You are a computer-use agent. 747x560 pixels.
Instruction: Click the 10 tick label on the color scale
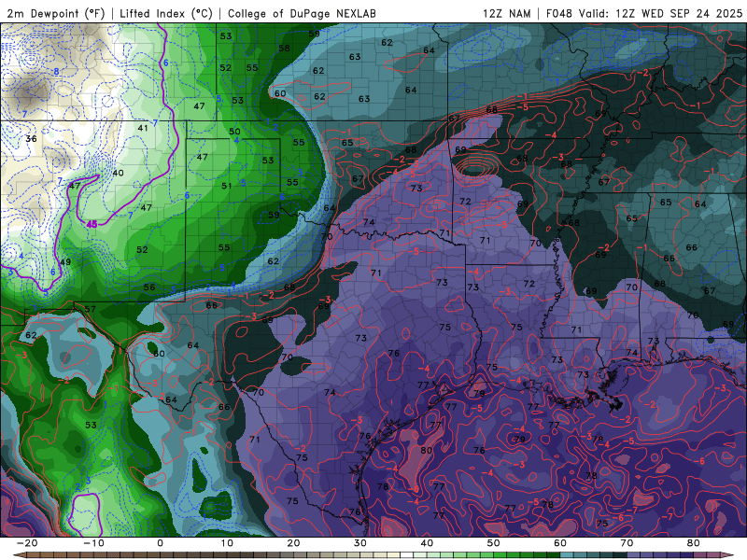(x=227, y=543)
